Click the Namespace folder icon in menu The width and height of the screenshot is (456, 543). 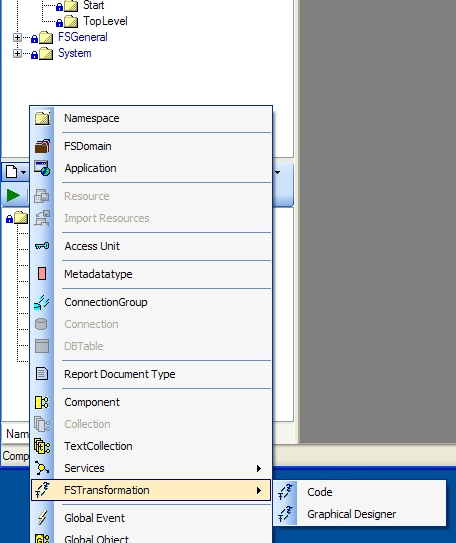click(x=42, y=118)
